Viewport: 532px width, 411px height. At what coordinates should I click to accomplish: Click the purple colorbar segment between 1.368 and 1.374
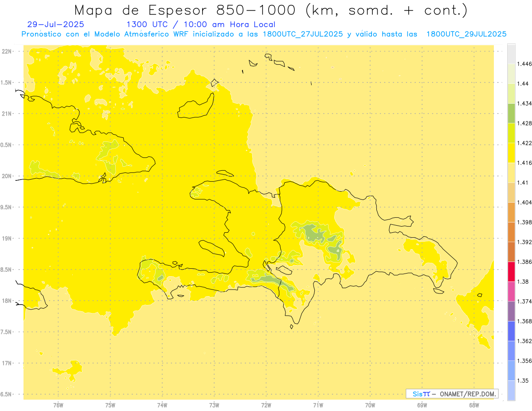tap(511, 311)
